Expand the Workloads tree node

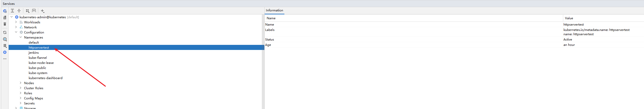tap(16, 22)
